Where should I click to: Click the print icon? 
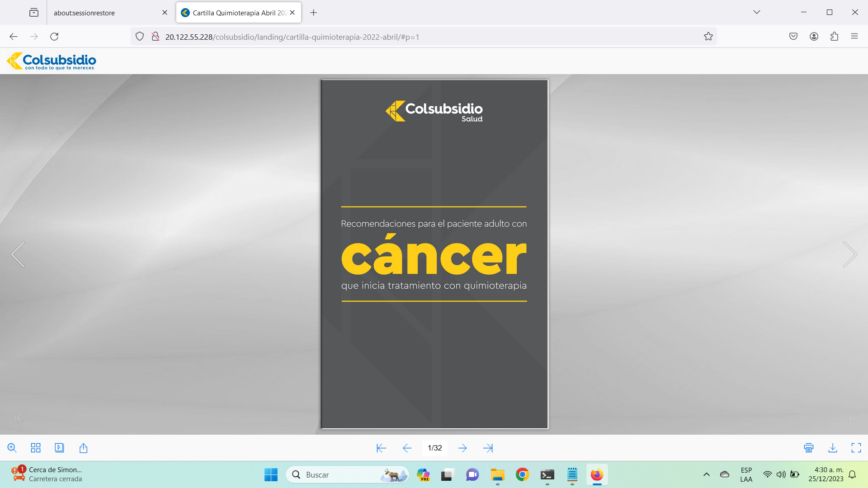(x=809, y=448)
